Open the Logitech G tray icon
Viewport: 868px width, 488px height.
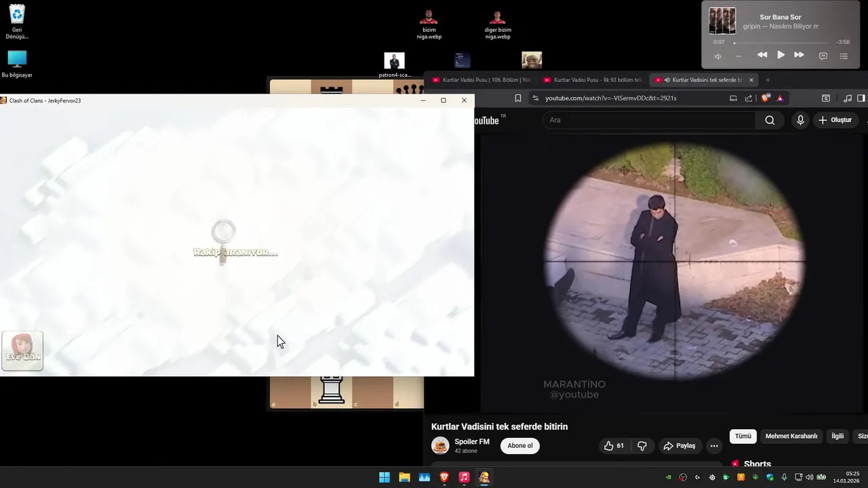coord(697,477)
